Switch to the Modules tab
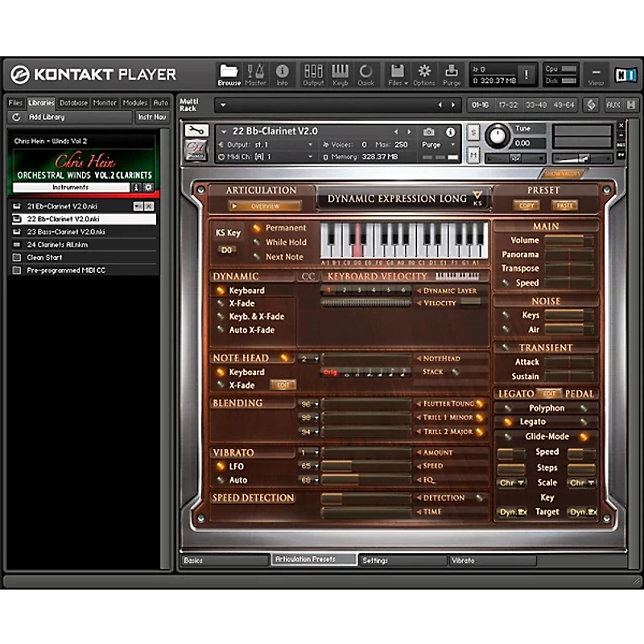Screen dimensions: 644x644 click(135, 103)
